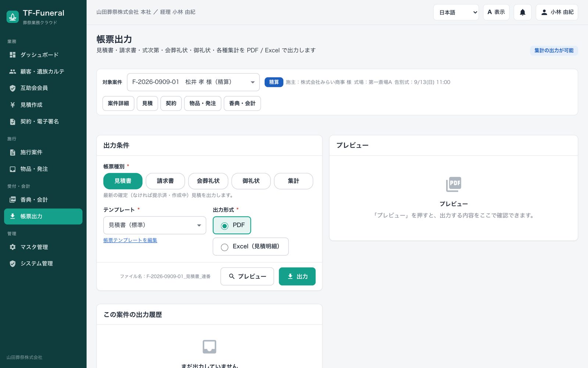Open 契約・電子署名 section

click(x=43, y=121)
